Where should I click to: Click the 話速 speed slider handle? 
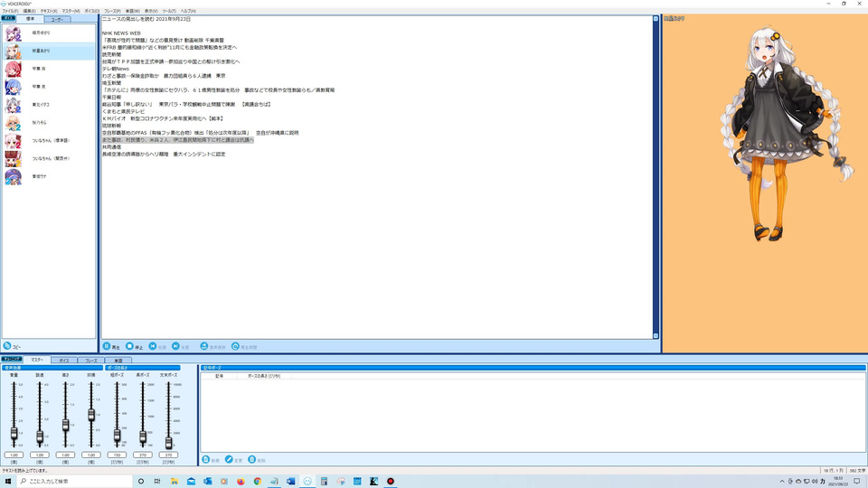[x=40, y=437]
